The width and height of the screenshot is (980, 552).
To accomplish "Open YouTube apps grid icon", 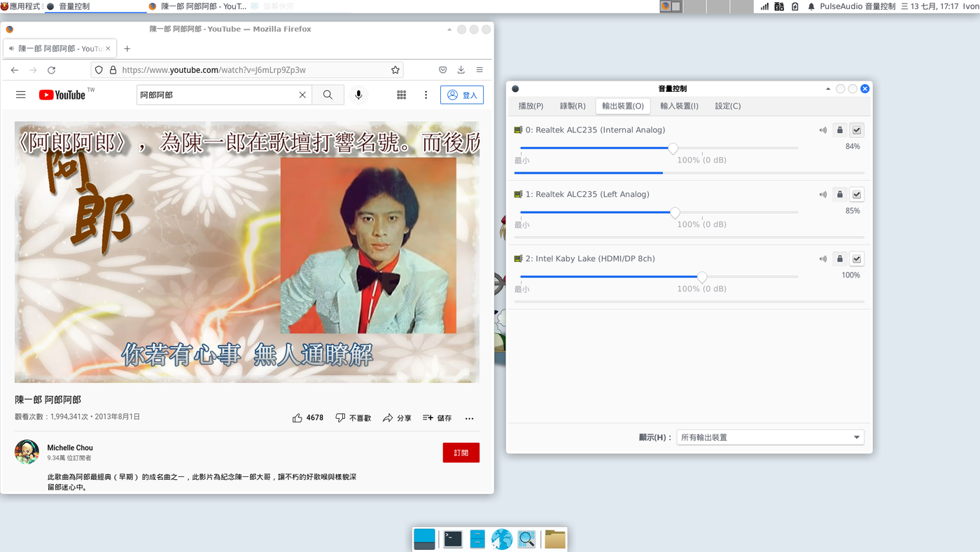I will (401, 95).
